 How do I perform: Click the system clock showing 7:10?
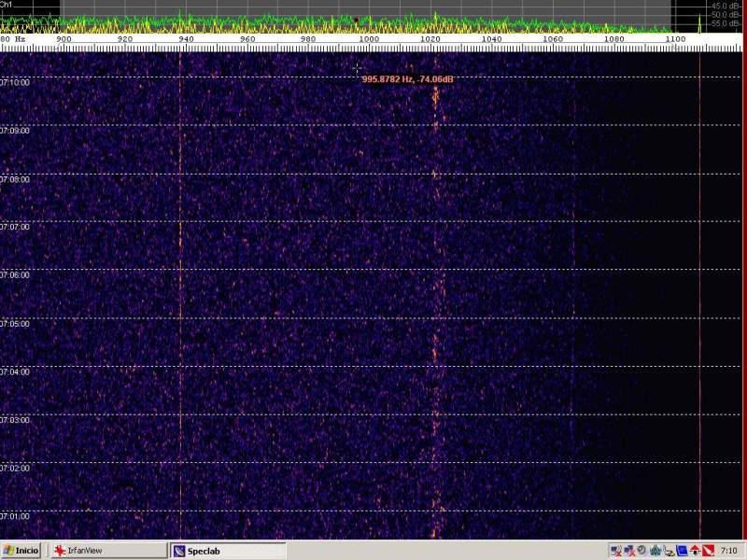pos(729,551)
